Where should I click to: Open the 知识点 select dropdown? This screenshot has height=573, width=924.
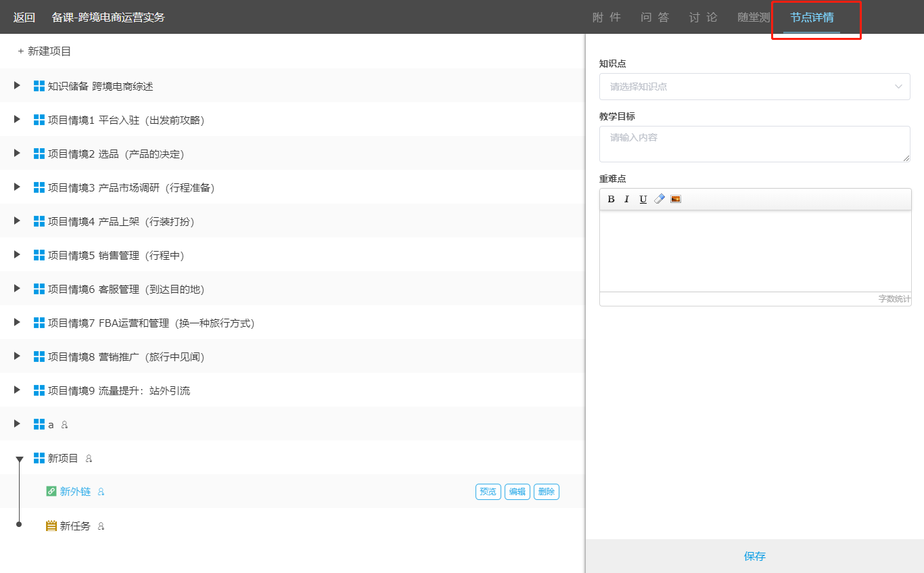coord(755,87)
